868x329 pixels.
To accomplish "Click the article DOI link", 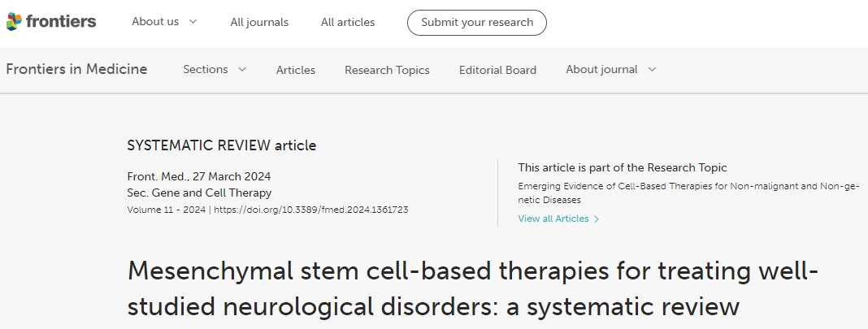I will (310, 210).
